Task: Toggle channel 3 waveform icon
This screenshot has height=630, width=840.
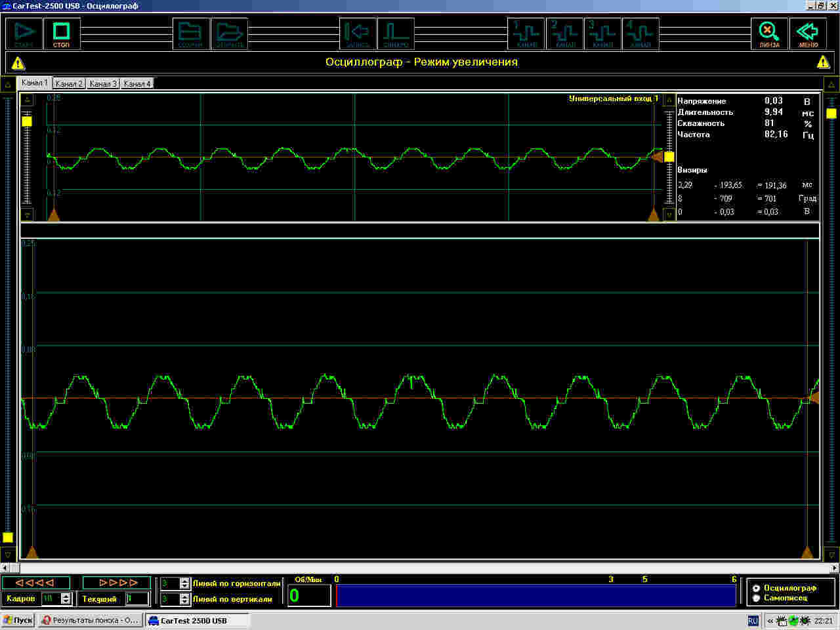Action: point(602,33)
